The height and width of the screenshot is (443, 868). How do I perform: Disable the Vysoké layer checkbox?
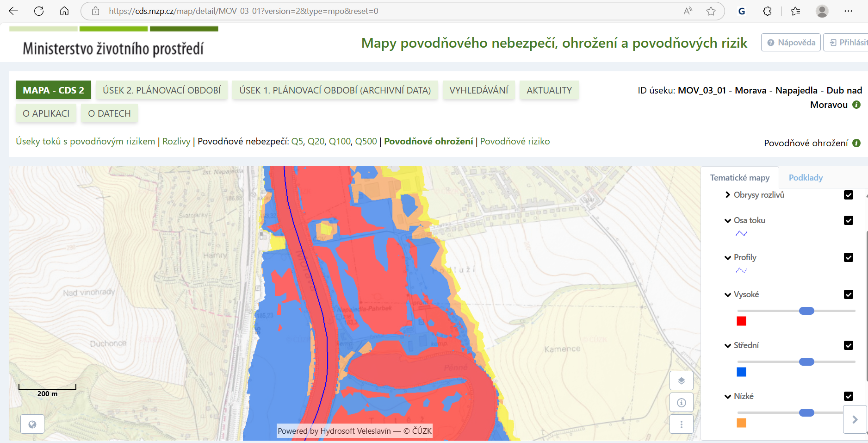pyautogui.click(x=848, y=294)
